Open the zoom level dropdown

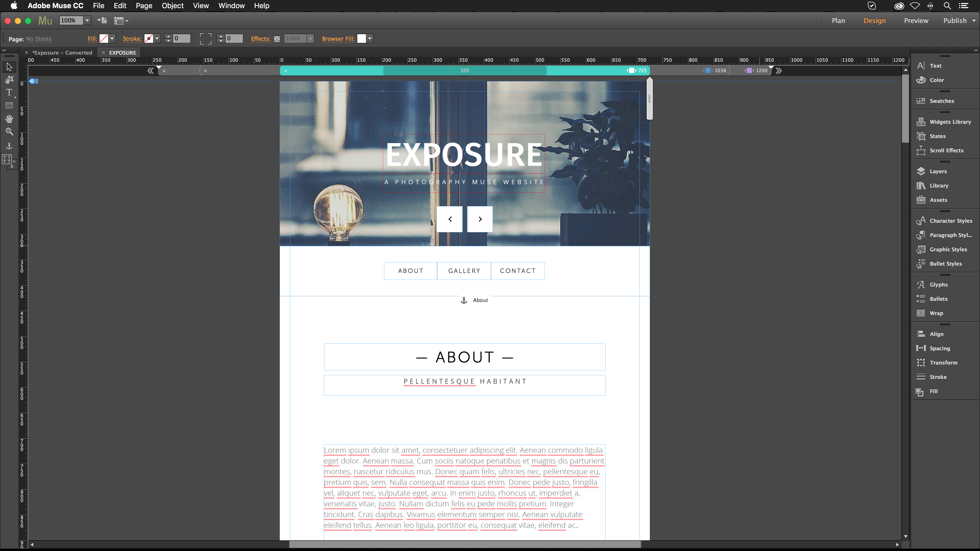(x=87, y=20)
